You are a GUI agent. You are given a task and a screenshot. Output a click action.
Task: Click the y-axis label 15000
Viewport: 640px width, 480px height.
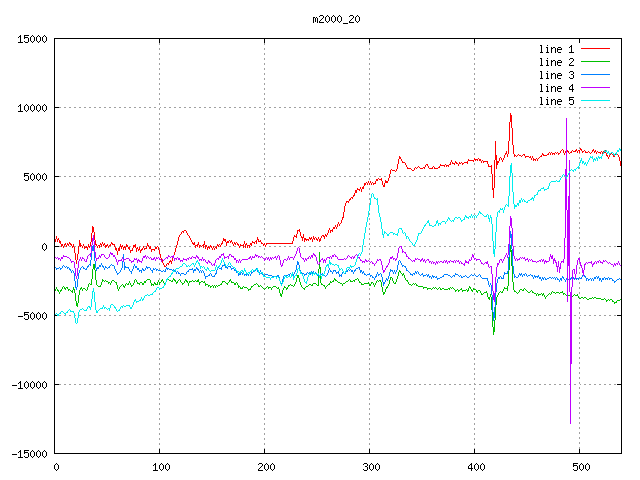[x=32, y=39]
